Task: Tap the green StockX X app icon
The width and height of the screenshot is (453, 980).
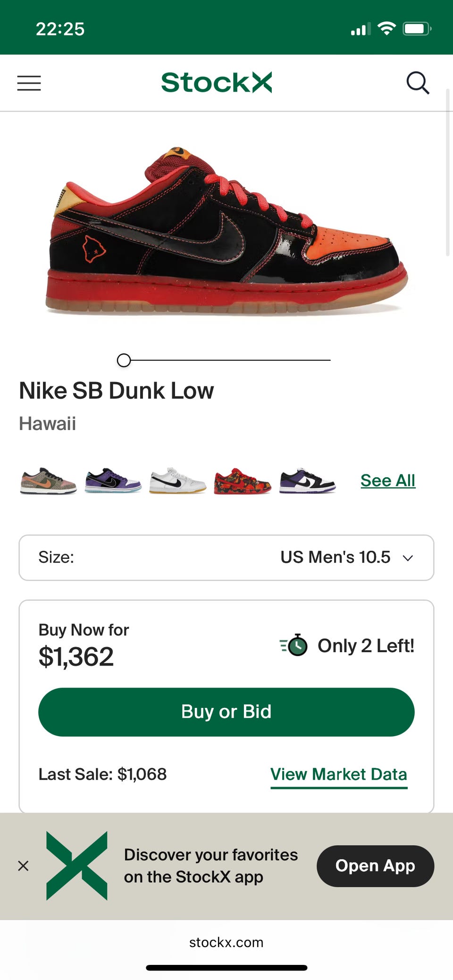Action: click(77, 866)
